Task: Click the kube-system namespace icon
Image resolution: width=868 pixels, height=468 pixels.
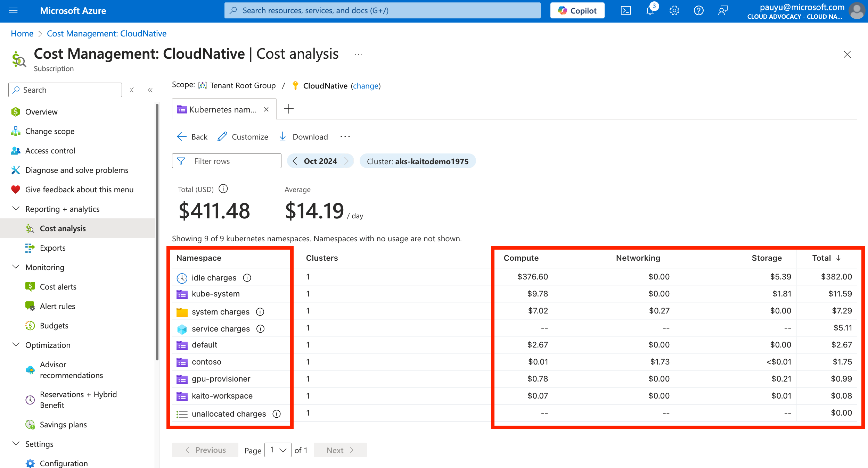Action: tap(182, 294)
